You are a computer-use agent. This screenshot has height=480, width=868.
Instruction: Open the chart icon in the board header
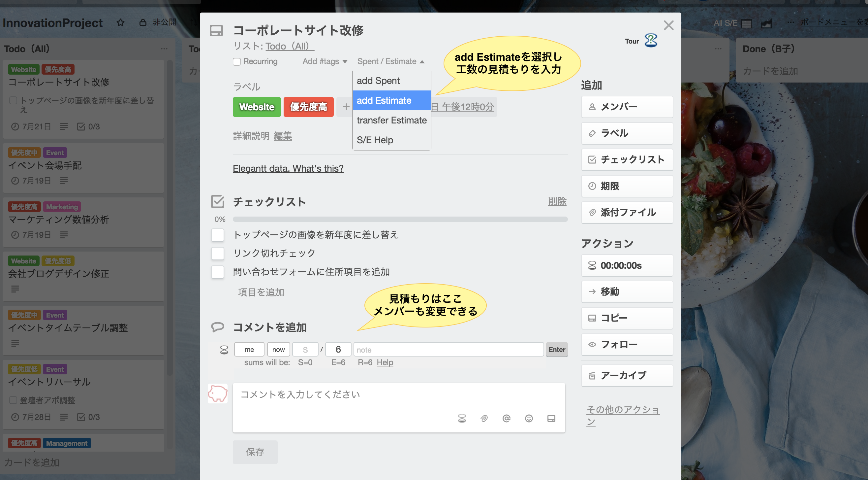766,23
